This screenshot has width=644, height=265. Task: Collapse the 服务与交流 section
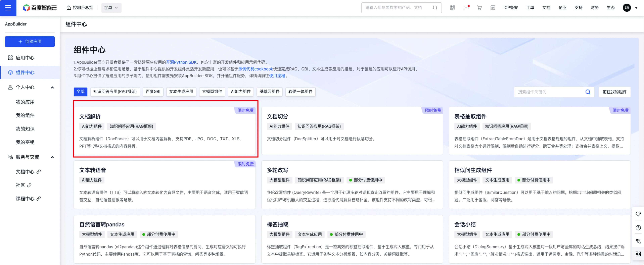(x=52, y=157)
